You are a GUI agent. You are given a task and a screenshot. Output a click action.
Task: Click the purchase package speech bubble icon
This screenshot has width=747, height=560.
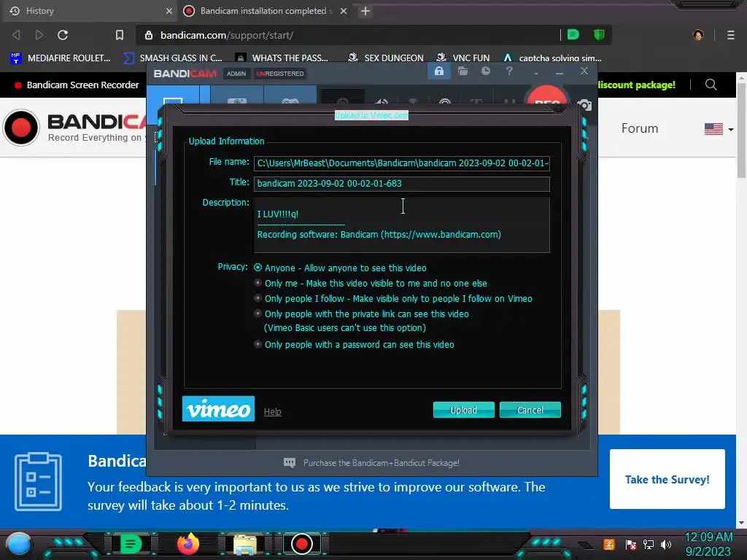(x=289, y=463)
